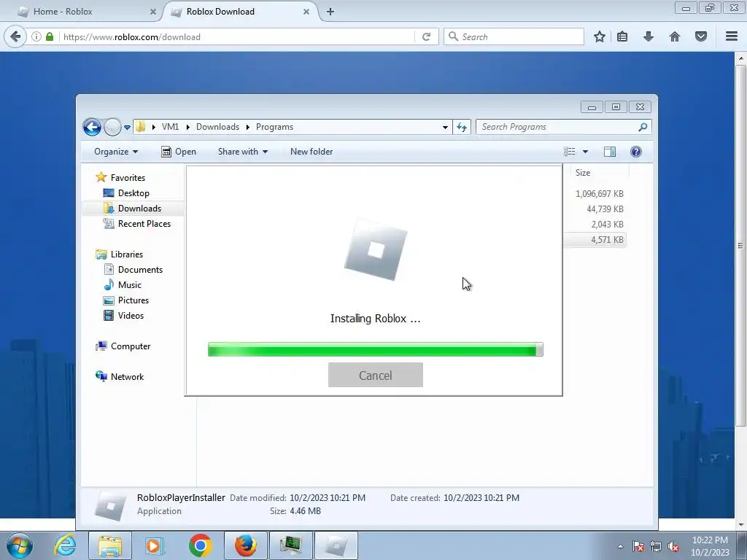The height and width of the screenshot is (560, 747).
Task: Expand the arrow after Downloads breadcrumb
Action: coord(248,127)
